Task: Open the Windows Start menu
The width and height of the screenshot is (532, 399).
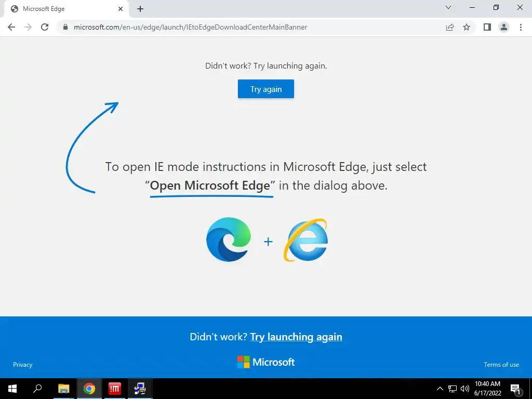Action: click(x=12, y=389)
